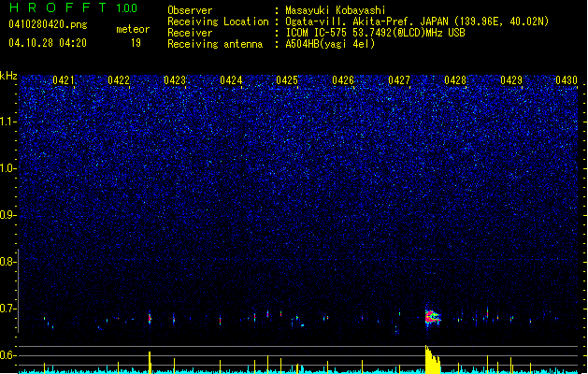Click the 0.7 kHz axis label
Viewport: 588px width, 374px height.
coord(8,309)
